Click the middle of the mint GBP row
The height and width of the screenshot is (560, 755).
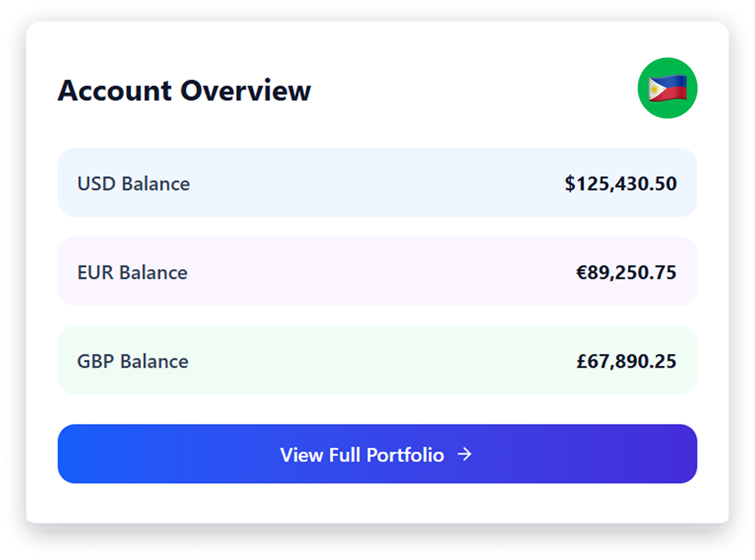(x=377, y=360)
